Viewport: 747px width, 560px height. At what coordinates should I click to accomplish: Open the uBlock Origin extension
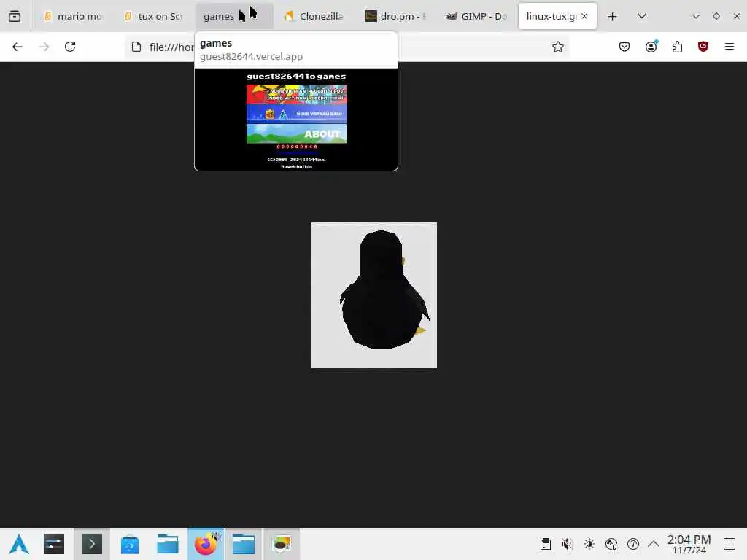pyautogui.click(x=703, y=47)
